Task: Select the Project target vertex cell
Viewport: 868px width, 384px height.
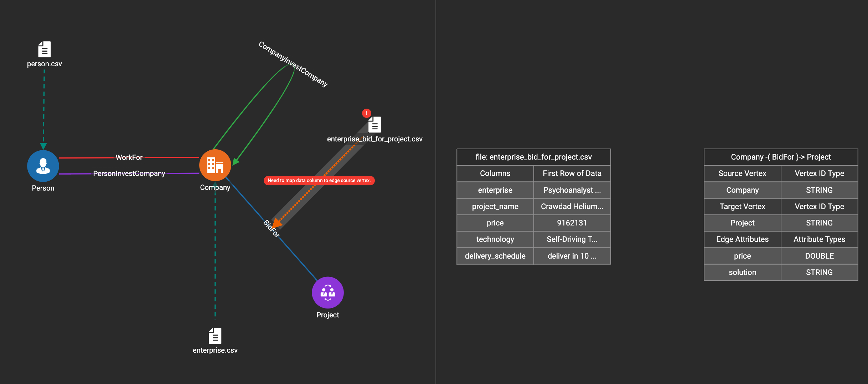Action: click(742, 223)
